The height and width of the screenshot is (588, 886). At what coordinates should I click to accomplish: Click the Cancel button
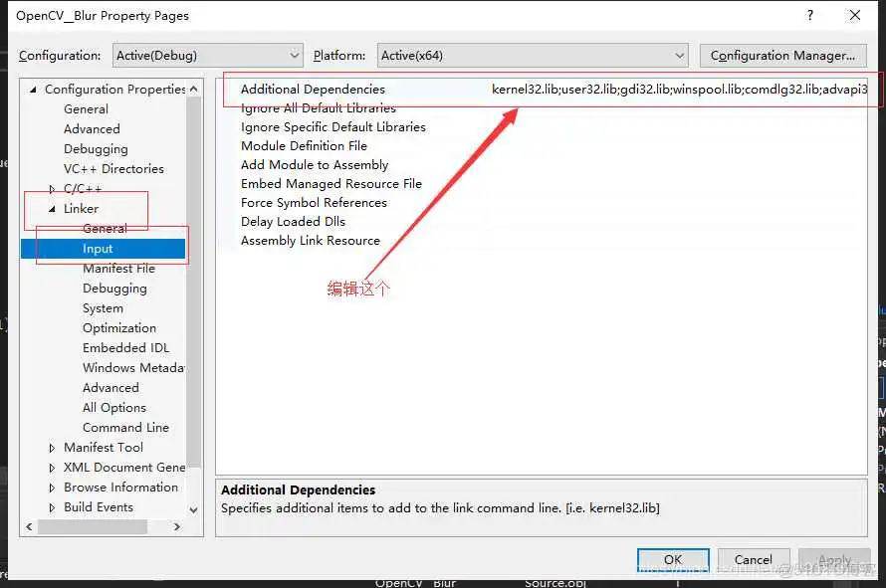point(754,559)
